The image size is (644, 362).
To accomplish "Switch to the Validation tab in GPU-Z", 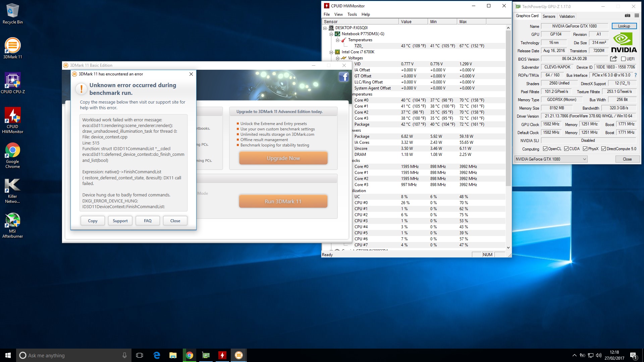I will (567, 16).
